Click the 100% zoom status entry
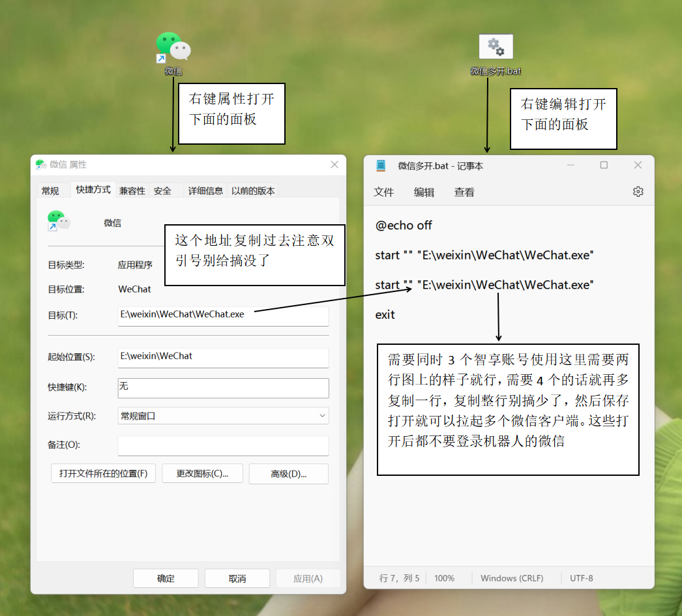 [x=444, y=578]
